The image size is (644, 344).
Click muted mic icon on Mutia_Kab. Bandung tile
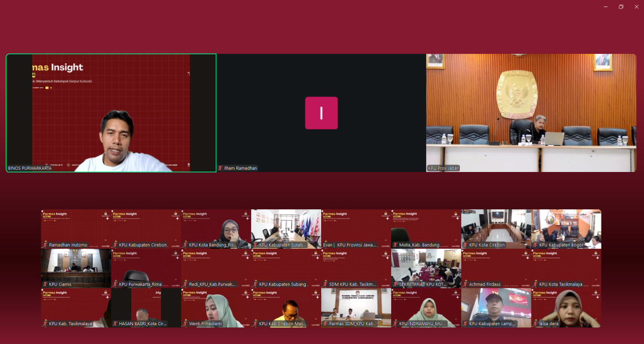click(x=395, y=245)
